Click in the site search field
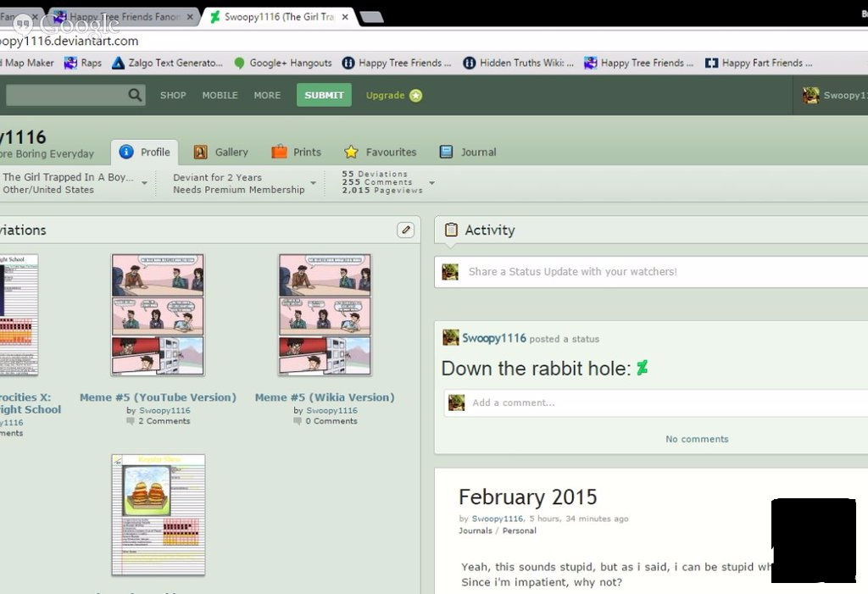This screenshot has height=594, width=868. click(x=67, y=95)
